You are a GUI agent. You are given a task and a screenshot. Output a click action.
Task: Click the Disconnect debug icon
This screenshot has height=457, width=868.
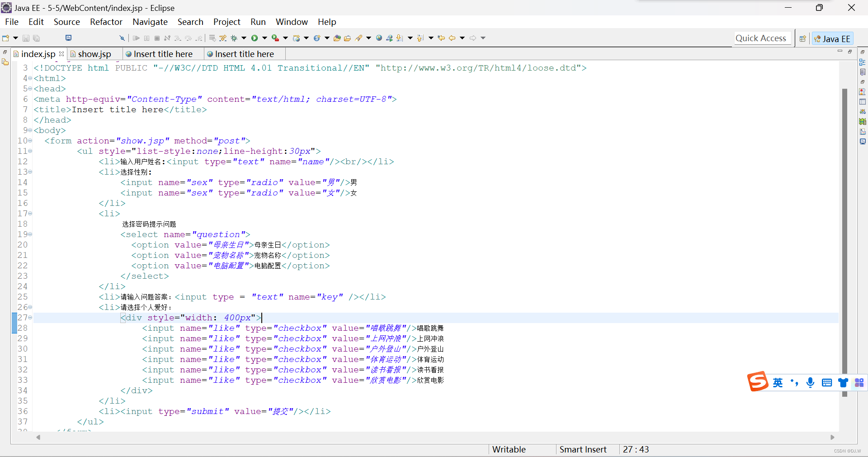(x=167, y=38)
